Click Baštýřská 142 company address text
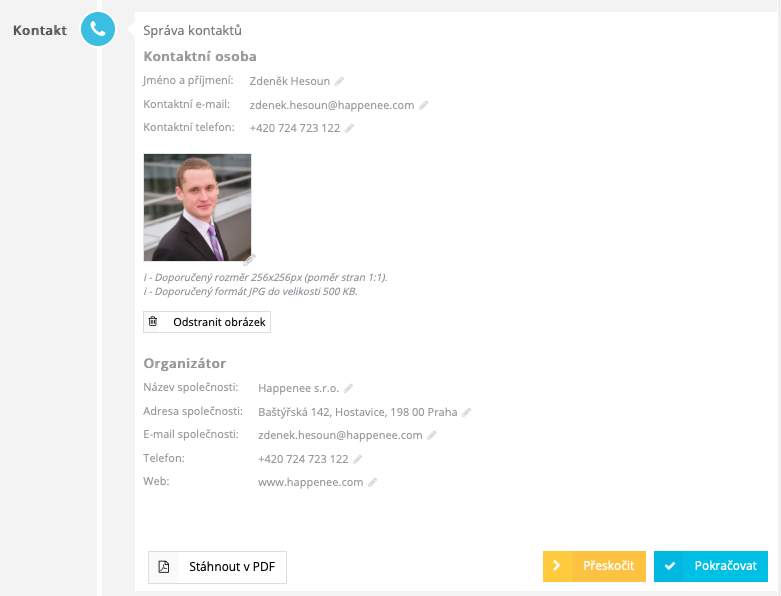The width and height of the screenshot is (781, 596). [358, 412]
